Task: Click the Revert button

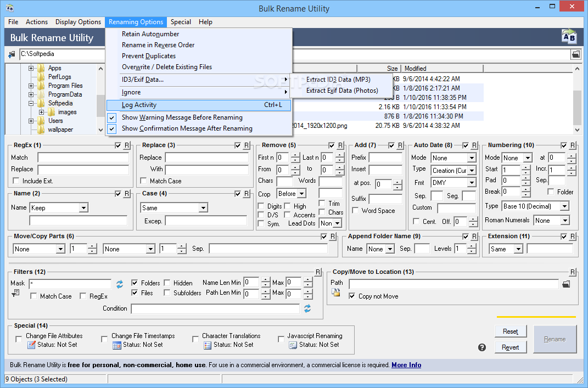Action: [x=511, y=347]
